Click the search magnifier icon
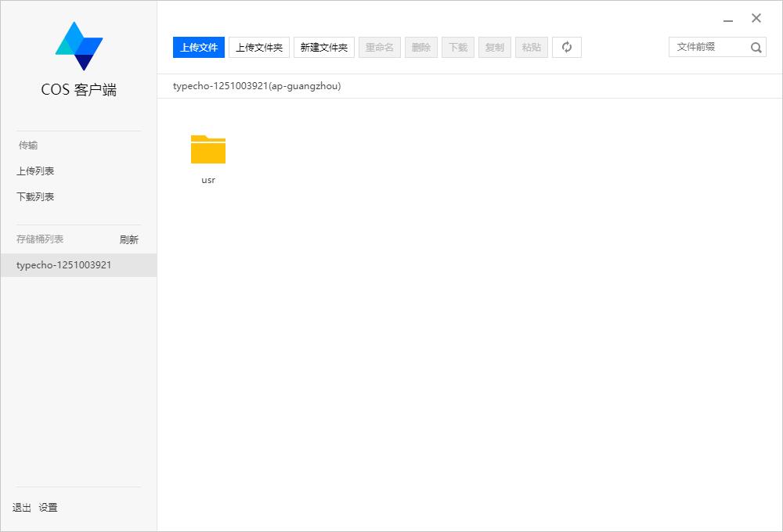Viewport: 783px width, 532px height. [x=756, y=48]
